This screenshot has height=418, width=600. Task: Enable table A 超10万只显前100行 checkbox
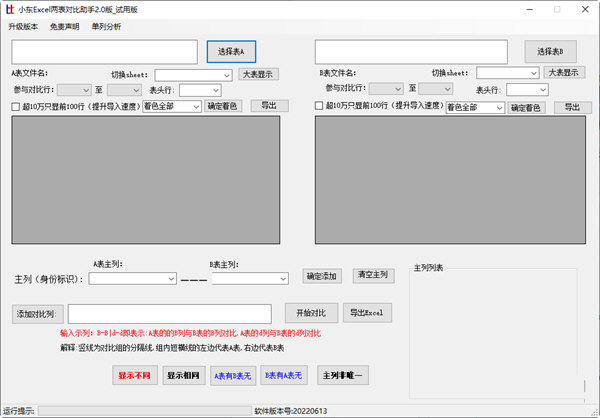tap(16, 107)
